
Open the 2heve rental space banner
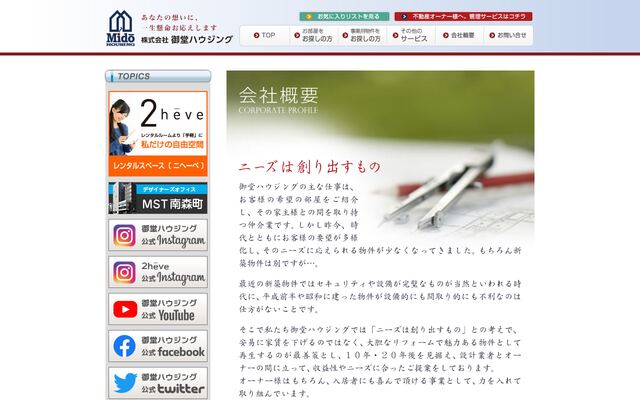click(158, 133)
